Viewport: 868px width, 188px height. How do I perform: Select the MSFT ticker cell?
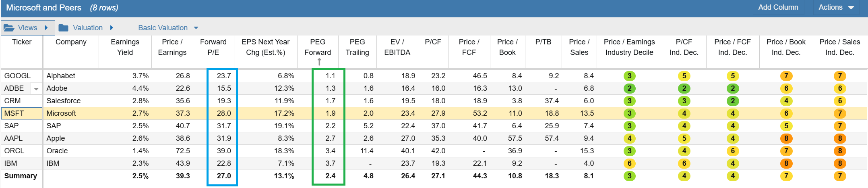pos(22,113)
